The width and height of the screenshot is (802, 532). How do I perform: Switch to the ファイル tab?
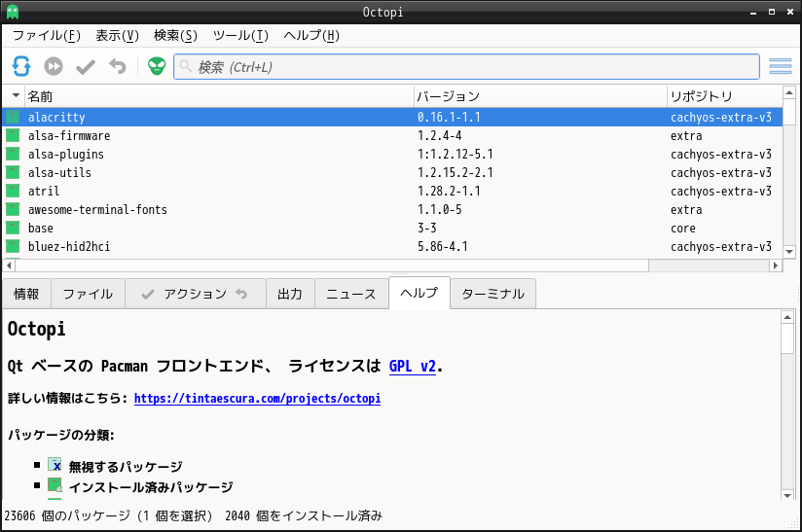(x=88, y=294)
